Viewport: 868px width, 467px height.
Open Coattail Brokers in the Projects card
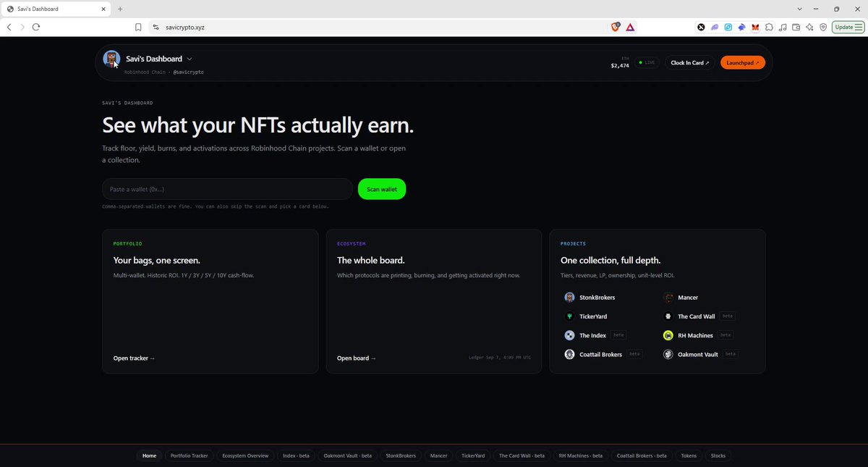[x=600, y=354]
